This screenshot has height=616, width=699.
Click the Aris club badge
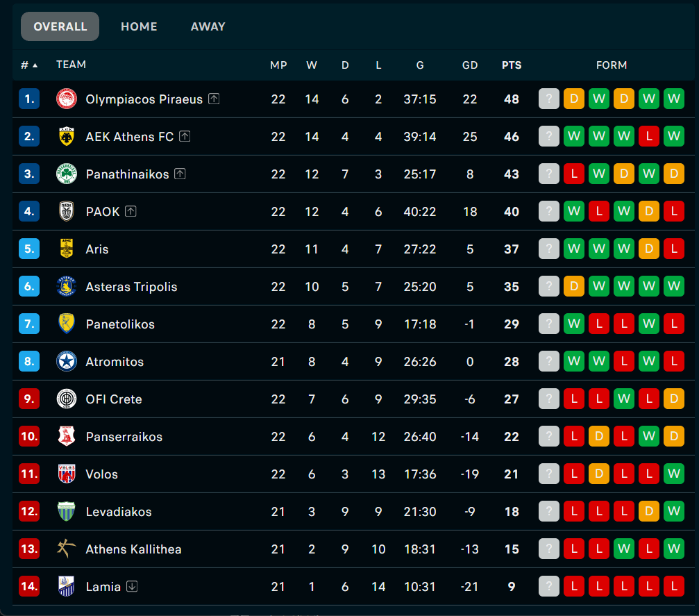pos(67,249)
